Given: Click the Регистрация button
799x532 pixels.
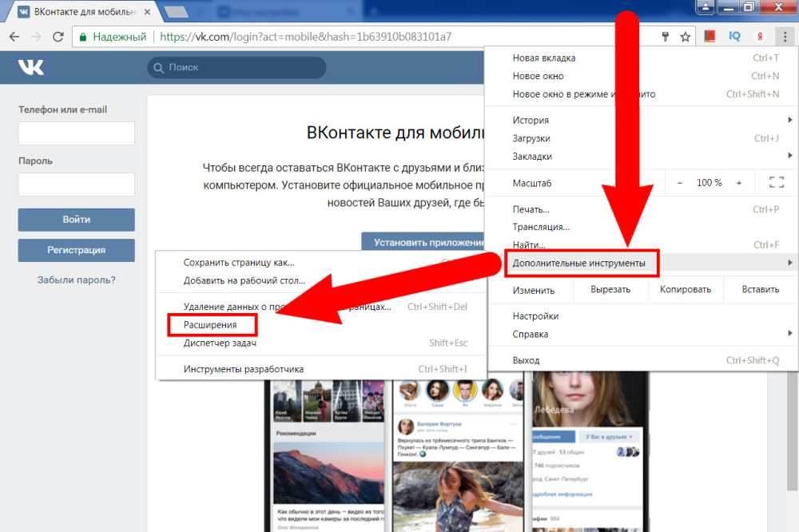Looking at the screenshot, I should [77, 250].
